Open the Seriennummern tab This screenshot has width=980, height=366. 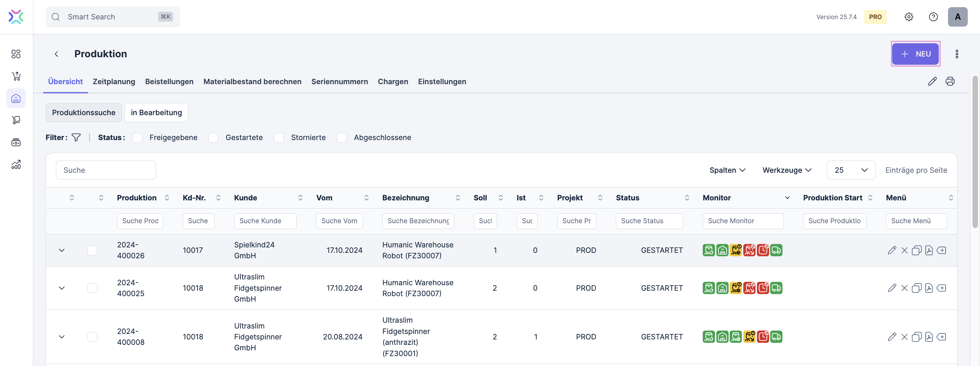339,81
